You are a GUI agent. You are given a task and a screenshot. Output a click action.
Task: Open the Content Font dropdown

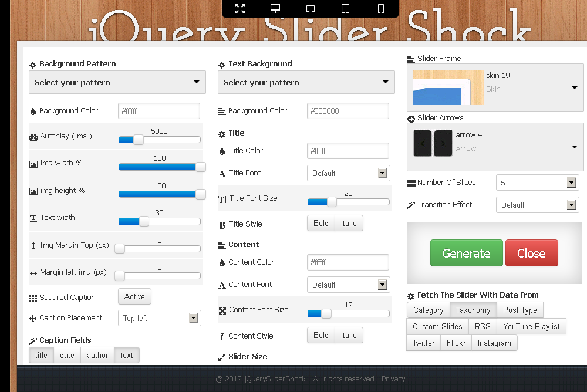click(348, 285)
